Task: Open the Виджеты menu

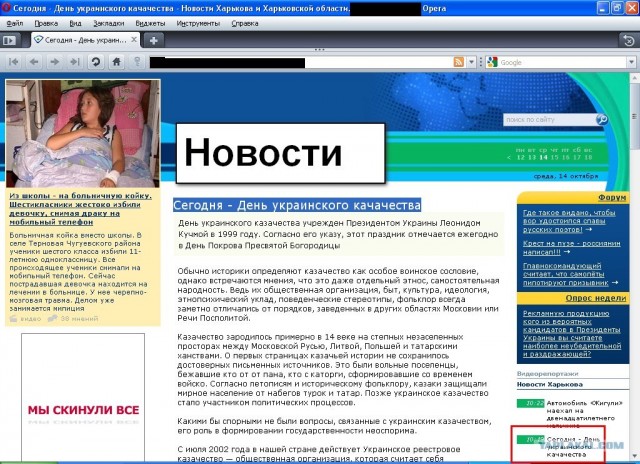Action: coord(150,23)
